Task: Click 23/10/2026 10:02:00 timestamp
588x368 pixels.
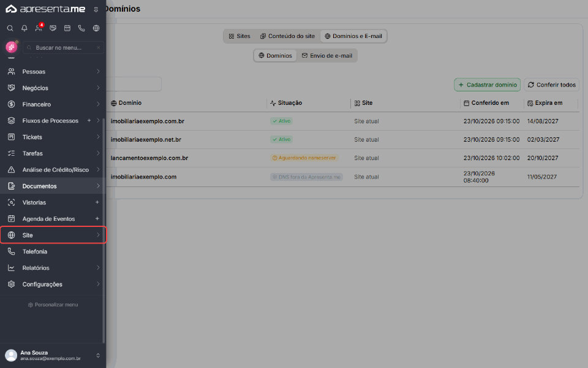Action: (x=492, y=158)
